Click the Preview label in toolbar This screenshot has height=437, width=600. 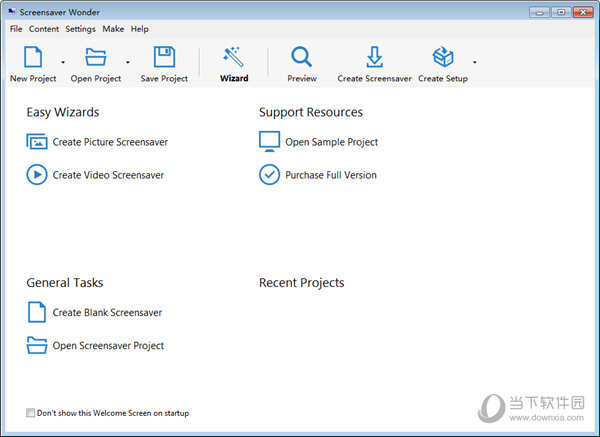click(x=302, y=78)
